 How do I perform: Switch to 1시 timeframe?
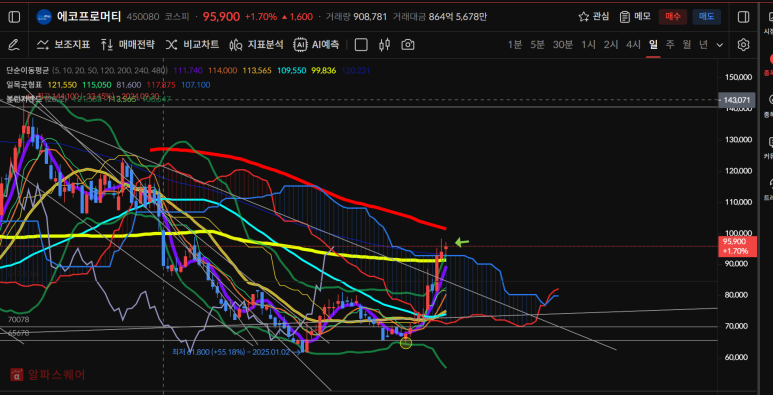(588, 45)
